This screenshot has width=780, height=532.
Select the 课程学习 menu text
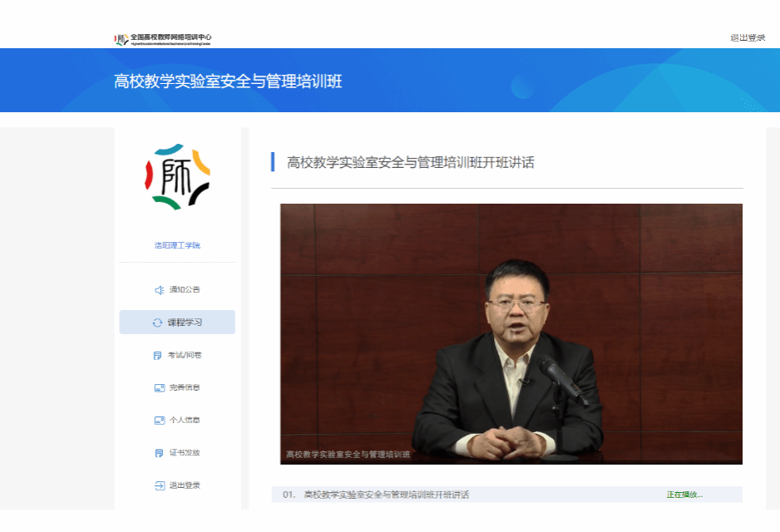(185, 323)
